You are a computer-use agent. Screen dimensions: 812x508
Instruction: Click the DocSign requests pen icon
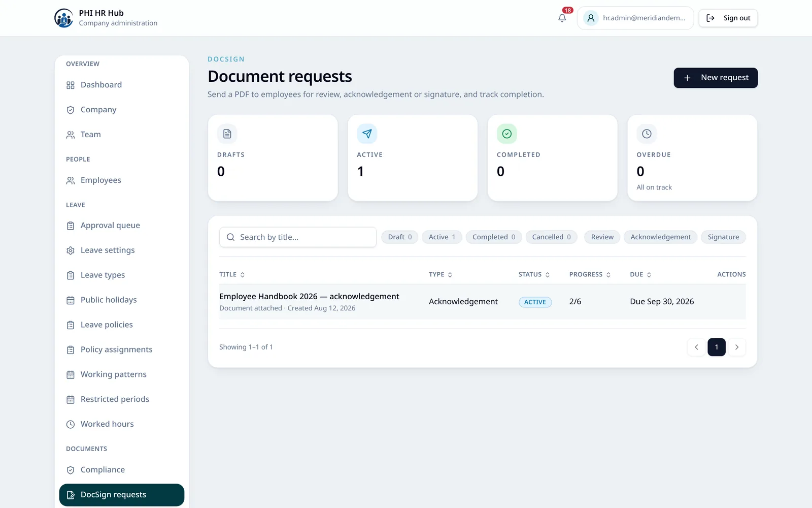71,495
